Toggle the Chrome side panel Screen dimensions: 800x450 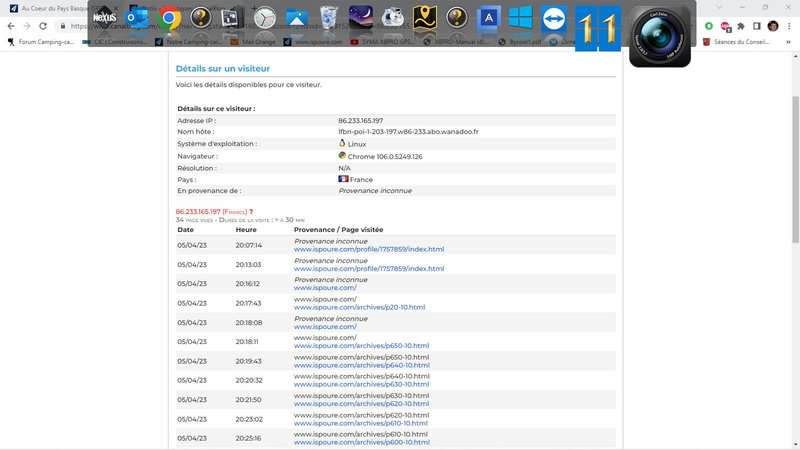pos(757,26)
